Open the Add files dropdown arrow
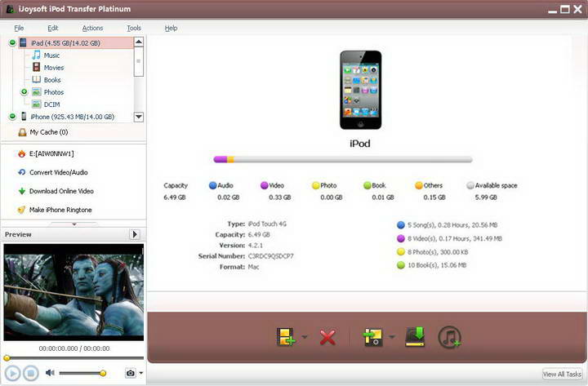This screenshot has height=386, width=588. point(305,337)
